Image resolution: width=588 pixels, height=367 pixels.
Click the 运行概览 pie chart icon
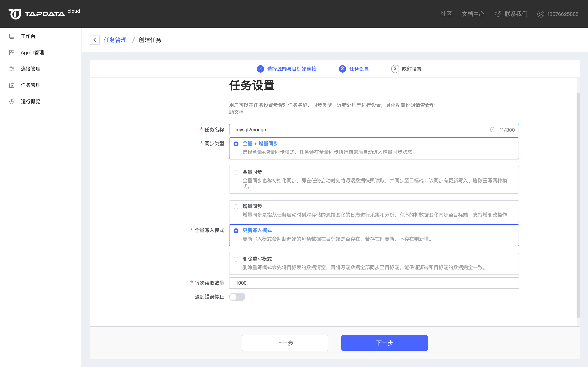point(12,102)
